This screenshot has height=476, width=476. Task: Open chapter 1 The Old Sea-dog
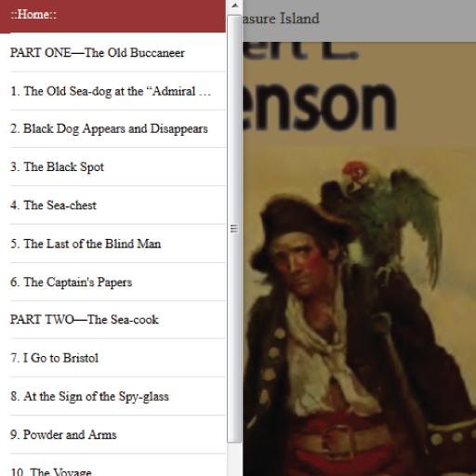pos(111,91)
